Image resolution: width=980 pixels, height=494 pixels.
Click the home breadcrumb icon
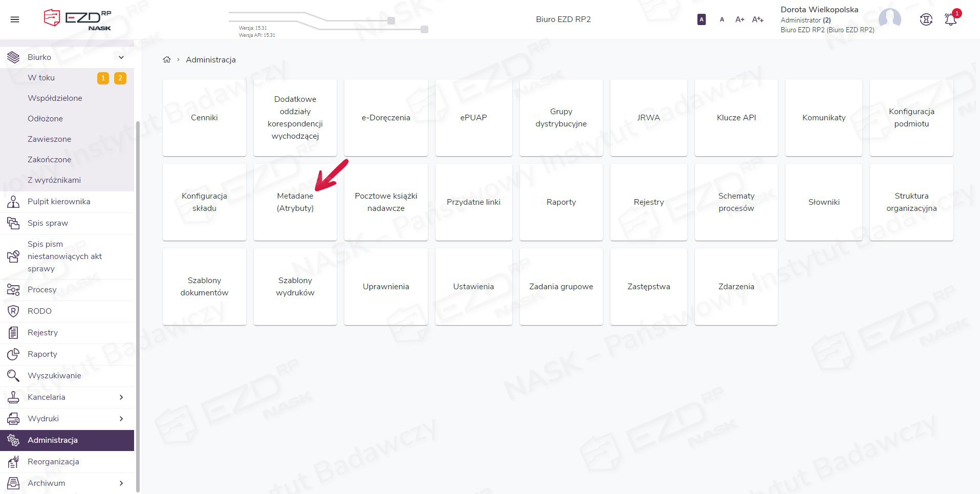[x=167, y=60]
